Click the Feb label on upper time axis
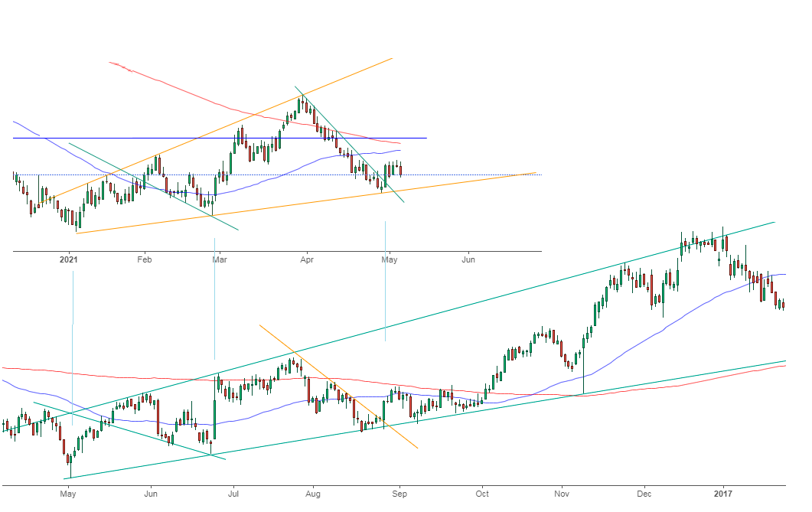Viewport: 812px width, 512px height. tap(145, 260)
